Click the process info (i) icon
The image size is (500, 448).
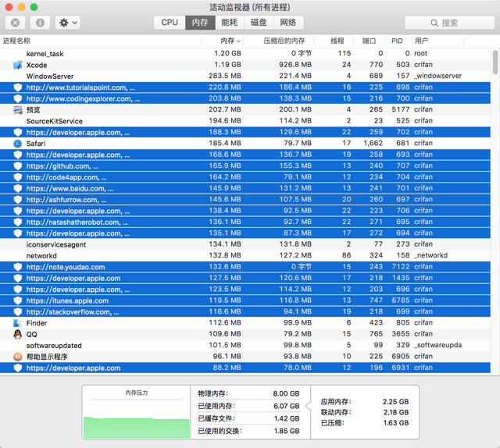tap(40, 23)
